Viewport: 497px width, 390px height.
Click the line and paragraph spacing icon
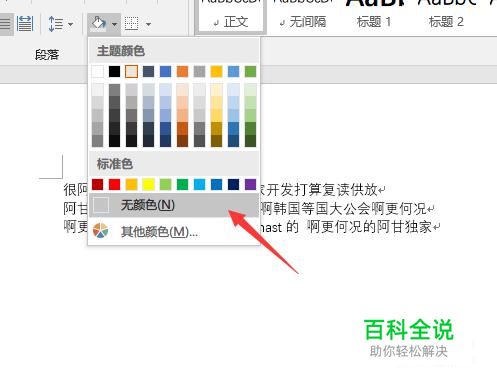coord(55,24)
